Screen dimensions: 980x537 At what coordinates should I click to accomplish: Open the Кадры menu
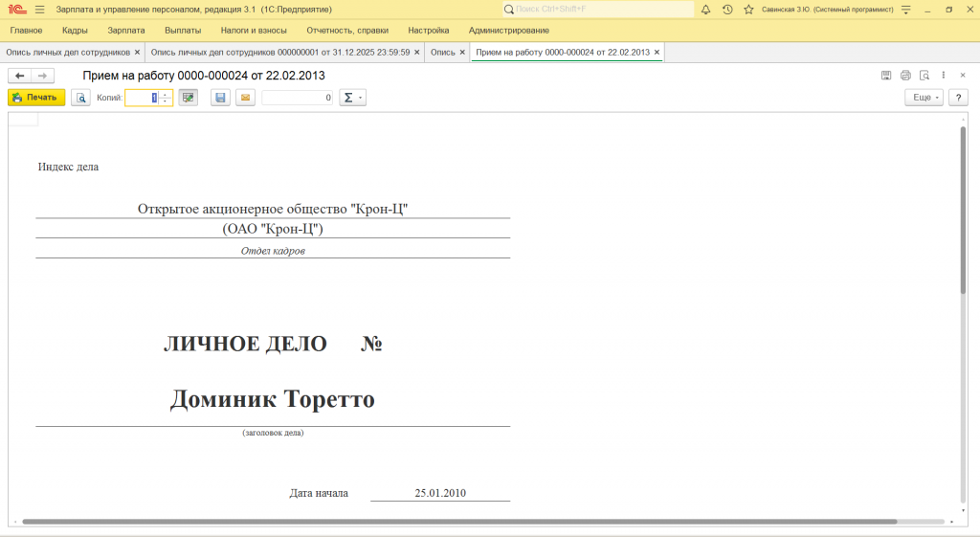pos(75,31)
